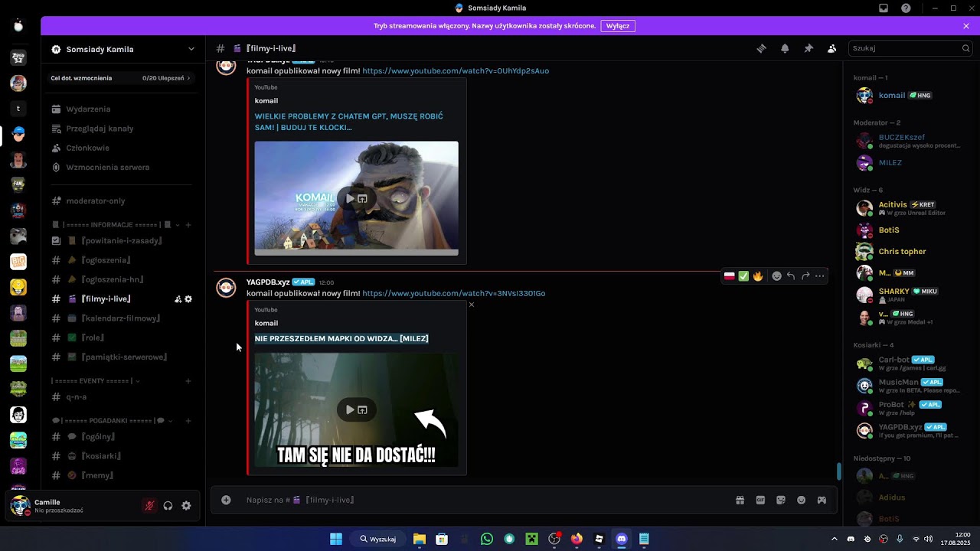Viewport: 980px width, 551px height.
Task: React with the fire emoji
Action: [758, 276]
